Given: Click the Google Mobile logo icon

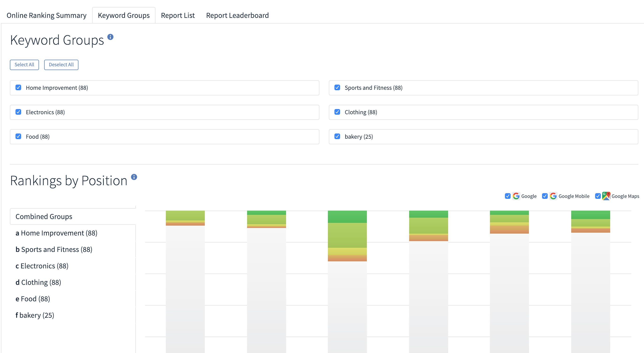Looking at the screenshot, I should (x=553, y=196).
